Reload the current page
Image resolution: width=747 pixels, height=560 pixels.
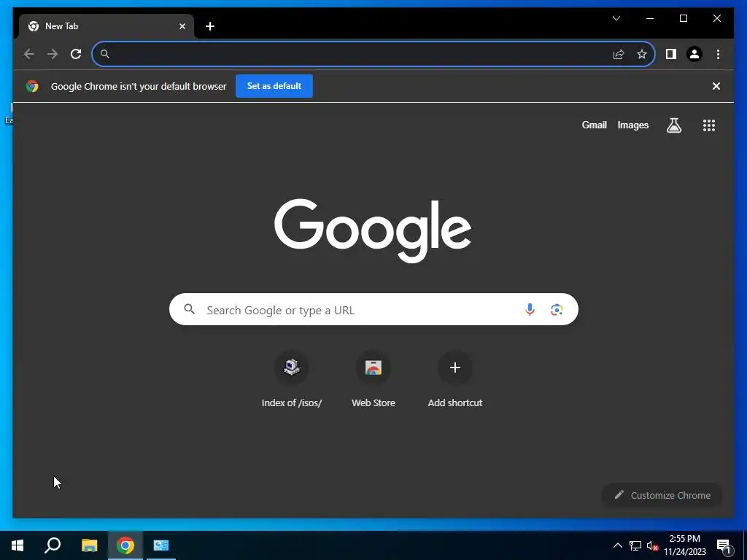[x=76, y=54]
